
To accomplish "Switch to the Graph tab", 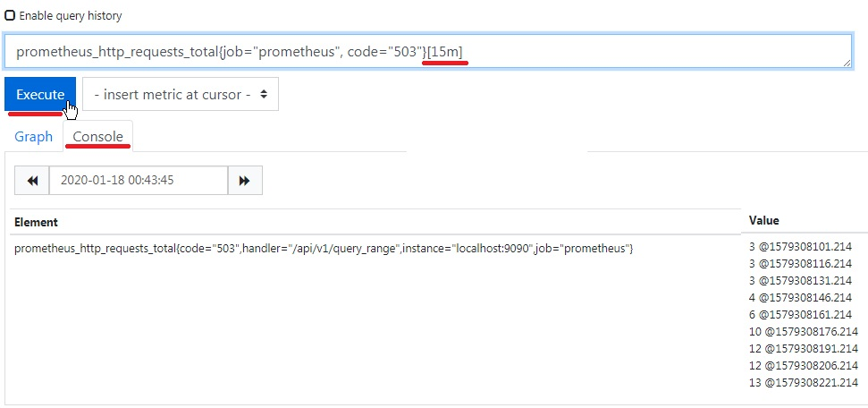I will (34, 136).
